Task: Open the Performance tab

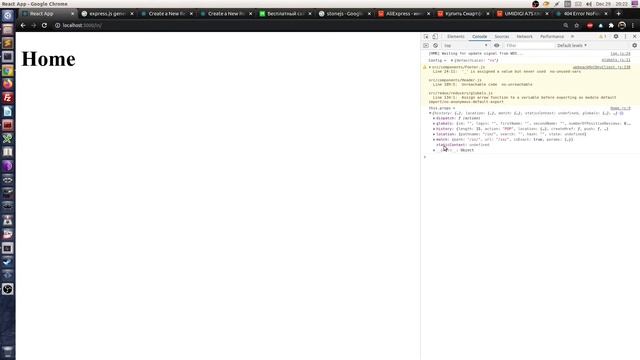Action: click(552, 37)
